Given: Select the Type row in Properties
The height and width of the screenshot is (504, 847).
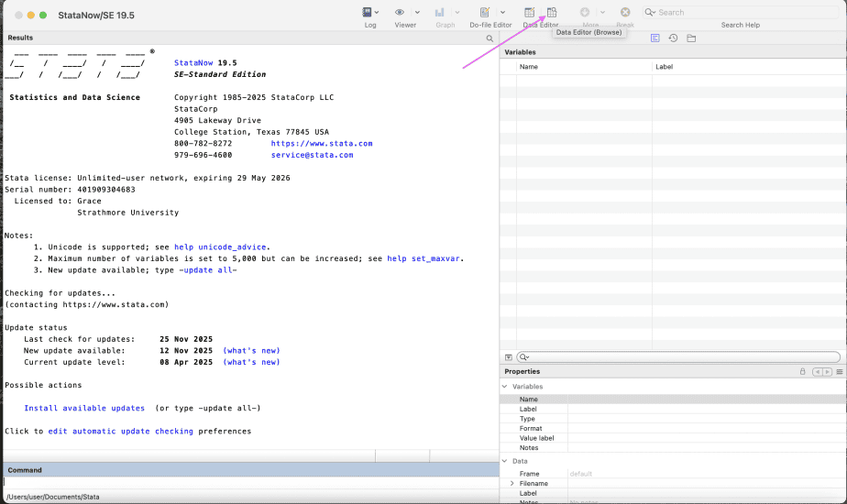Looking at the screenshot, I should [673, 419].
